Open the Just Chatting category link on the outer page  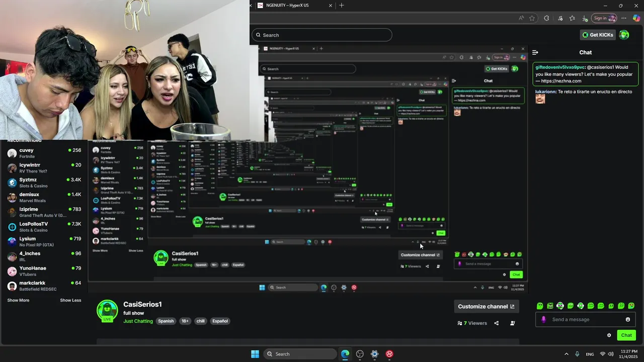point(138,321)
